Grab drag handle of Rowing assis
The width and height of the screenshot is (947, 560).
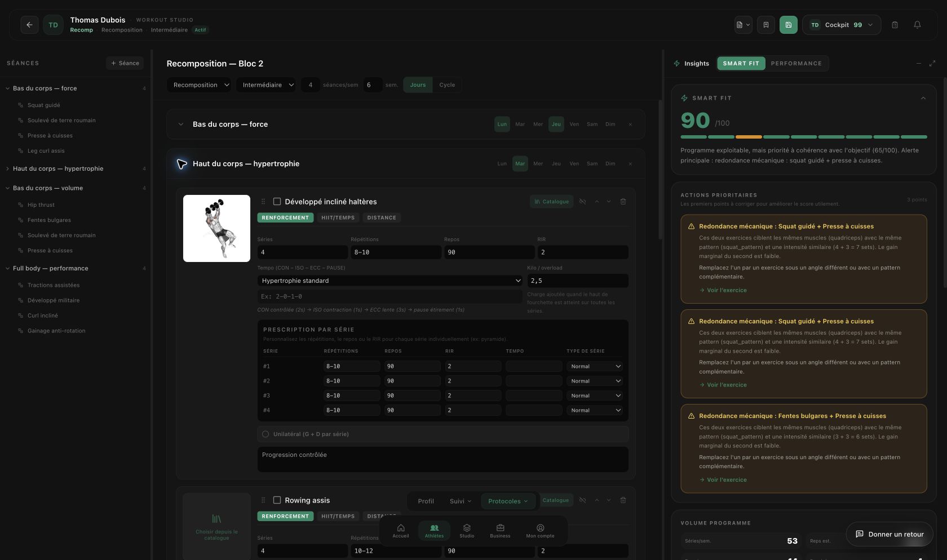263,500
